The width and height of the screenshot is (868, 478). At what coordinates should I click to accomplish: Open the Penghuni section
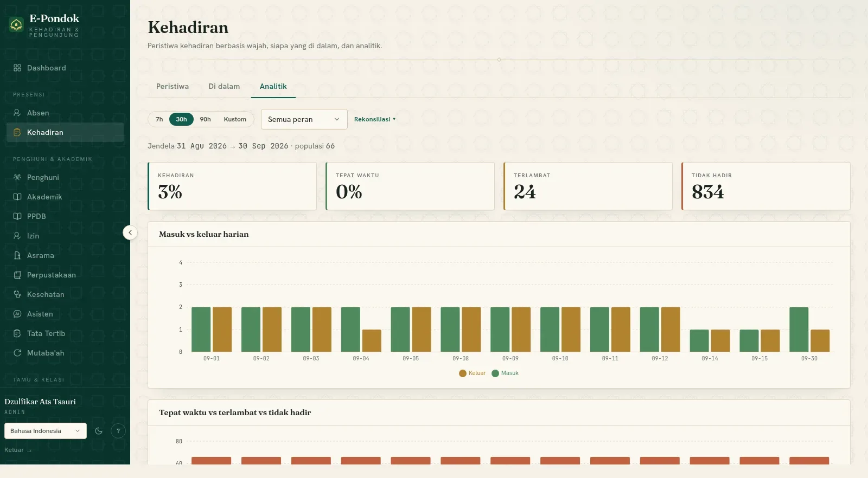coord(65,177)
